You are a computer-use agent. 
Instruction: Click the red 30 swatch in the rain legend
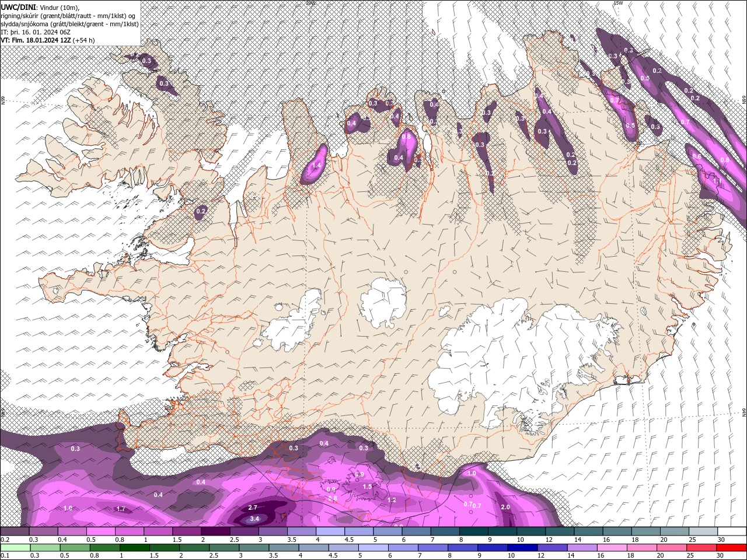coord(732,548)
